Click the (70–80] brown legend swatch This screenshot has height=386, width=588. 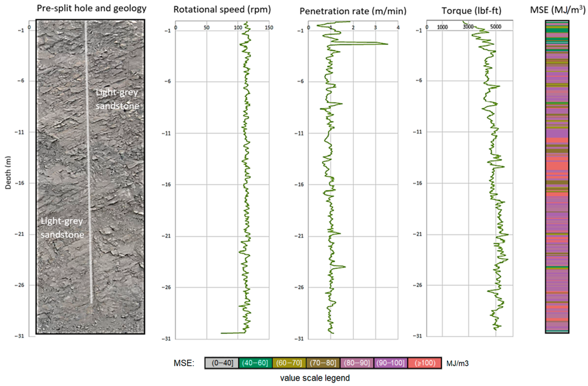323,363
